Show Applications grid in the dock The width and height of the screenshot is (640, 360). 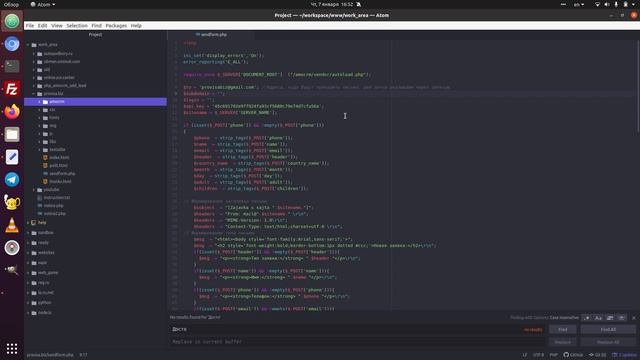click(x=12, y=348)
